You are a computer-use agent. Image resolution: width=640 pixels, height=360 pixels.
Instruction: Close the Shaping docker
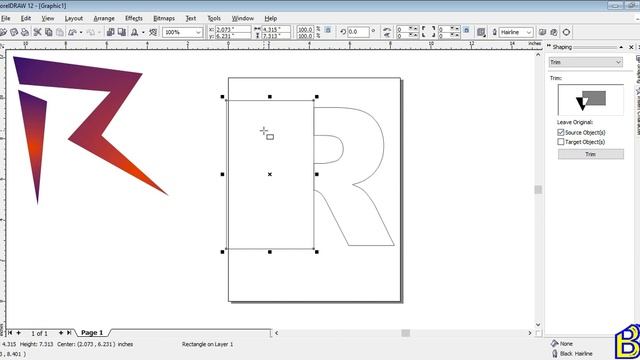pyautogui.click(x=631, y=47)
